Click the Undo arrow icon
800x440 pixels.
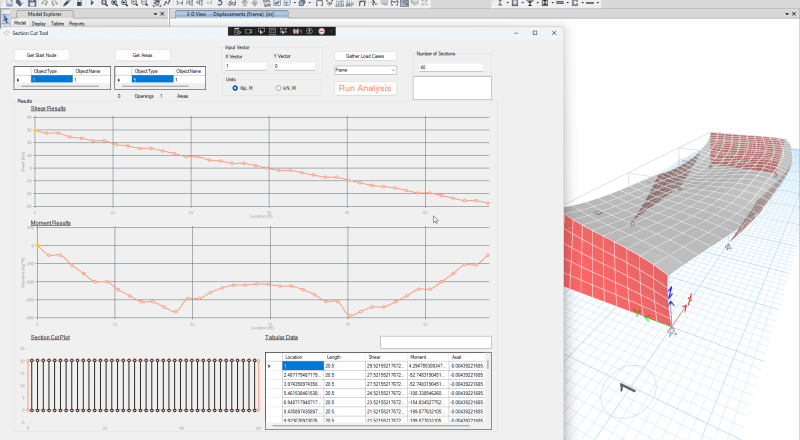(44, 3)
